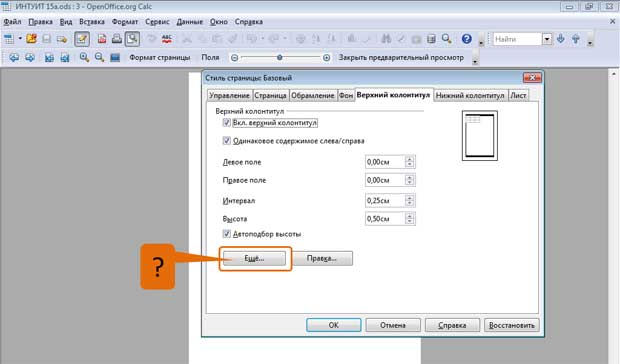This screenshot has height=364, width=620.
Task: Go to previous page in preview
Action: [x=14, y=58]
